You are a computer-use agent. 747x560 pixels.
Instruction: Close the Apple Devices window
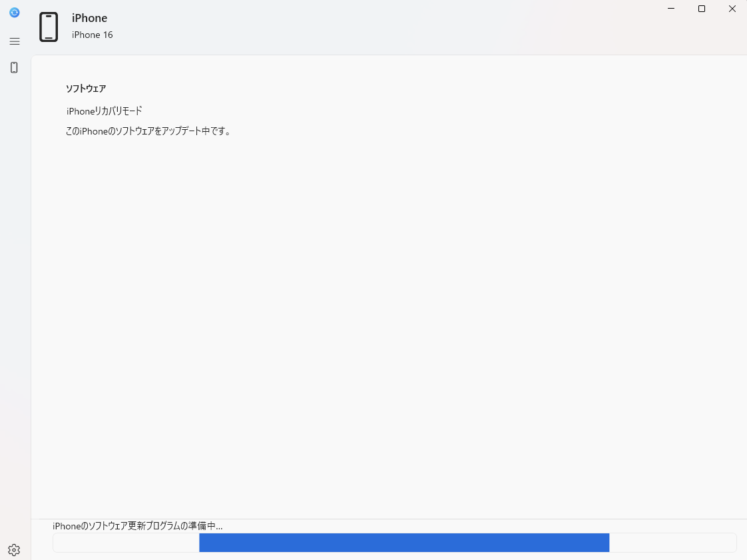pos(732,9)
